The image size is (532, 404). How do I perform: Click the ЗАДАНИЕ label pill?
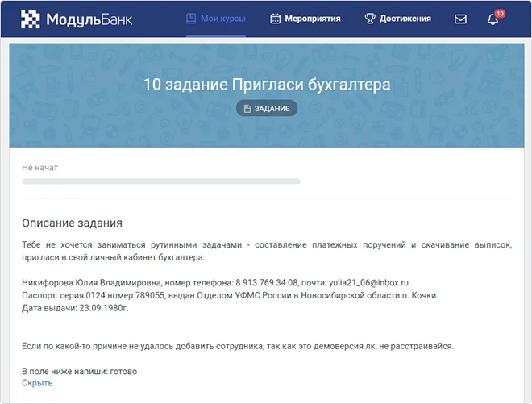pyautogui.click(x=266, y=108)
